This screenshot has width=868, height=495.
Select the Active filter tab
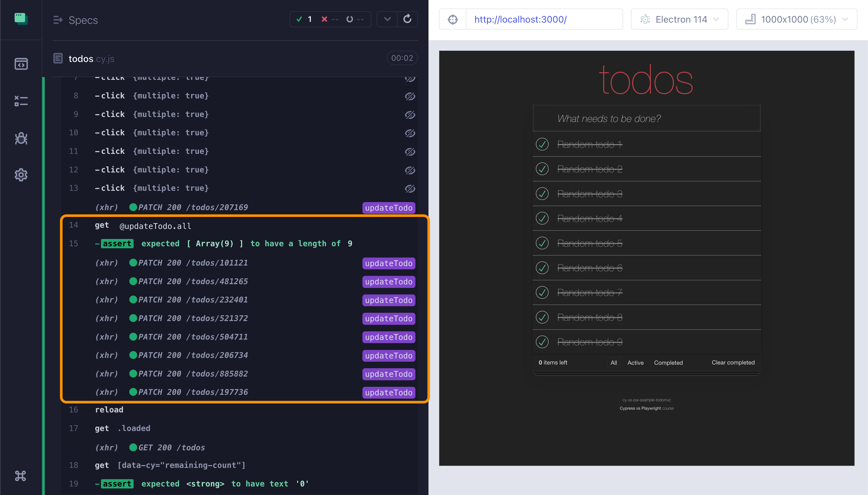tap(635, 363)
